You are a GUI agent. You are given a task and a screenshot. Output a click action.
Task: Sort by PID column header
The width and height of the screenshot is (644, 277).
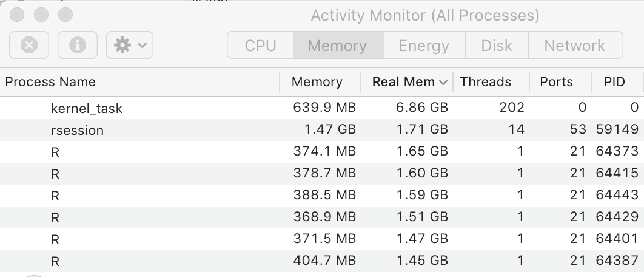pos(614,81)
